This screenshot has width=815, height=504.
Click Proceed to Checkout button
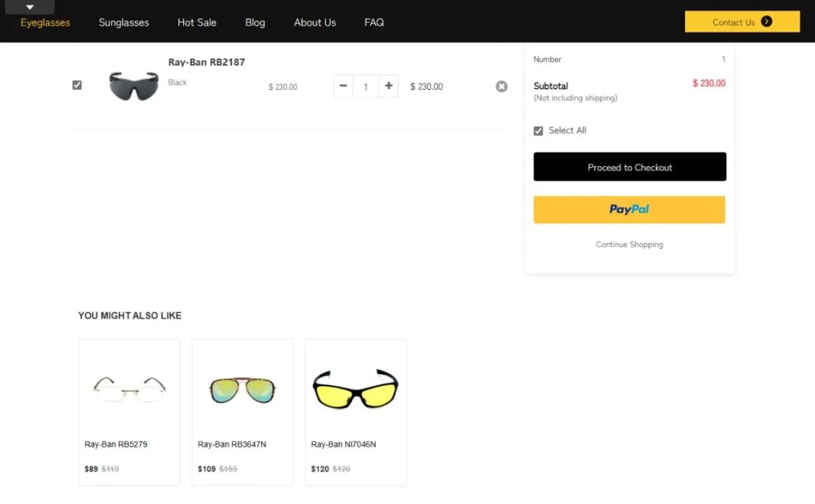tap(629, 167)
